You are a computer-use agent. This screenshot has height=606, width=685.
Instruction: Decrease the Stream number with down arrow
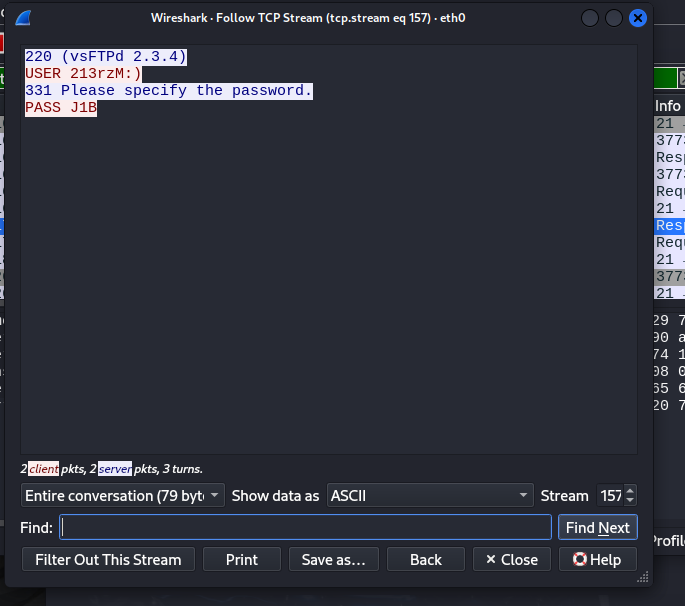click(x=630, y=500)
